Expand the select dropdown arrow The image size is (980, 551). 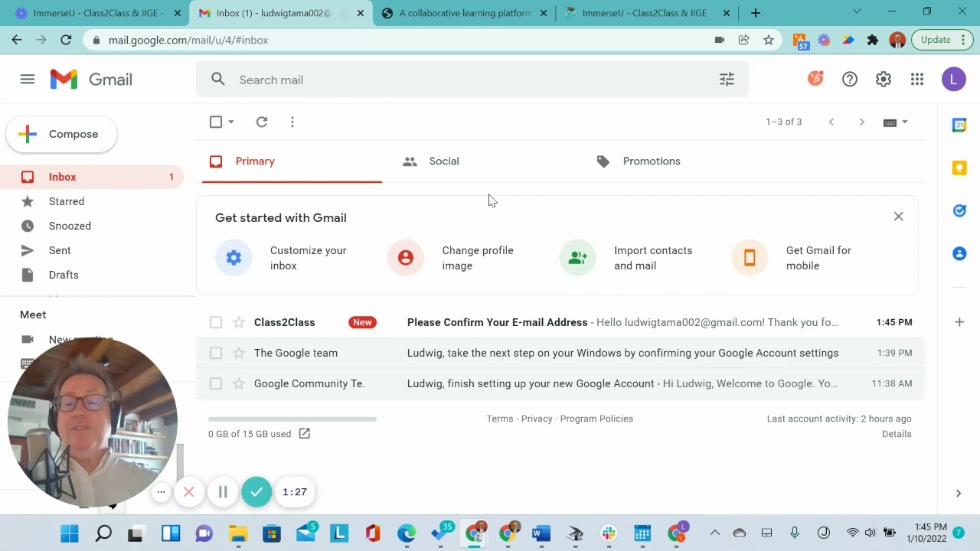231,122
